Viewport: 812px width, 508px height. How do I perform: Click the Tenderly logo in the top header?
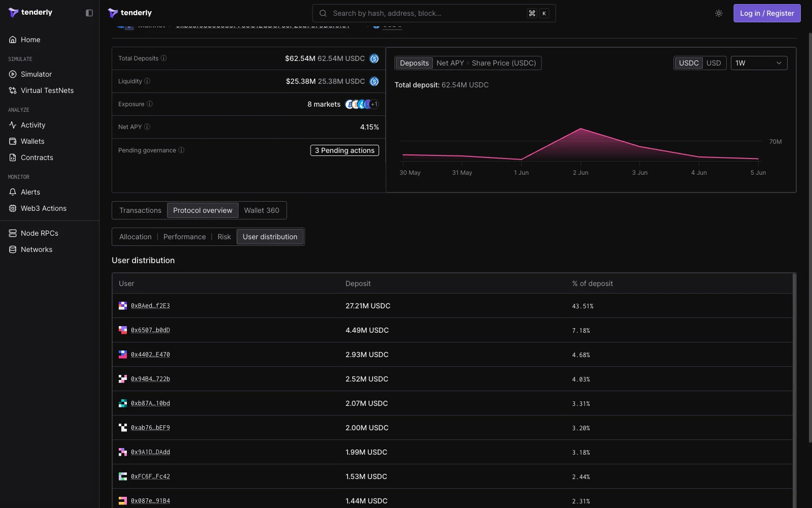tap(130, 13)
